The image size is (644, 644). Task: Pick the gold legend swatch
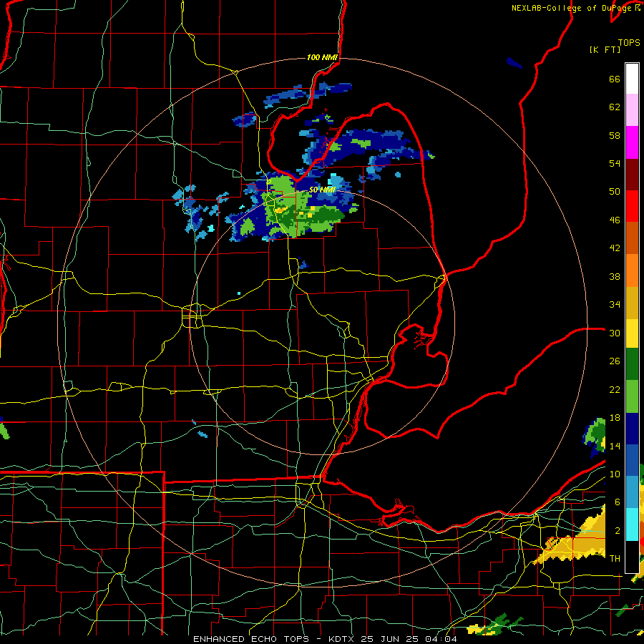(632, 303)
